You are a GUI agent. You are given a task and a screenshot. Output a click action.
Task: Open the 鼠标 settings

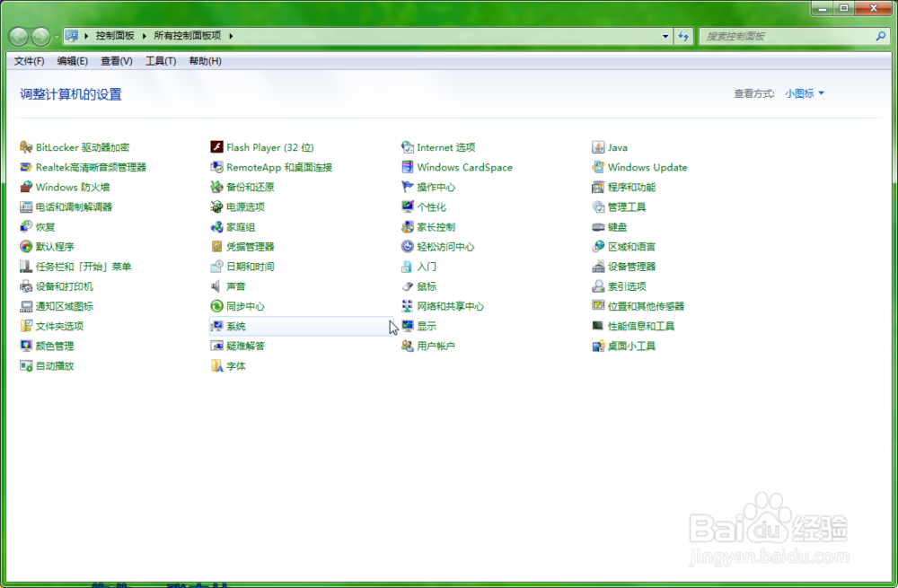[422, 285]
